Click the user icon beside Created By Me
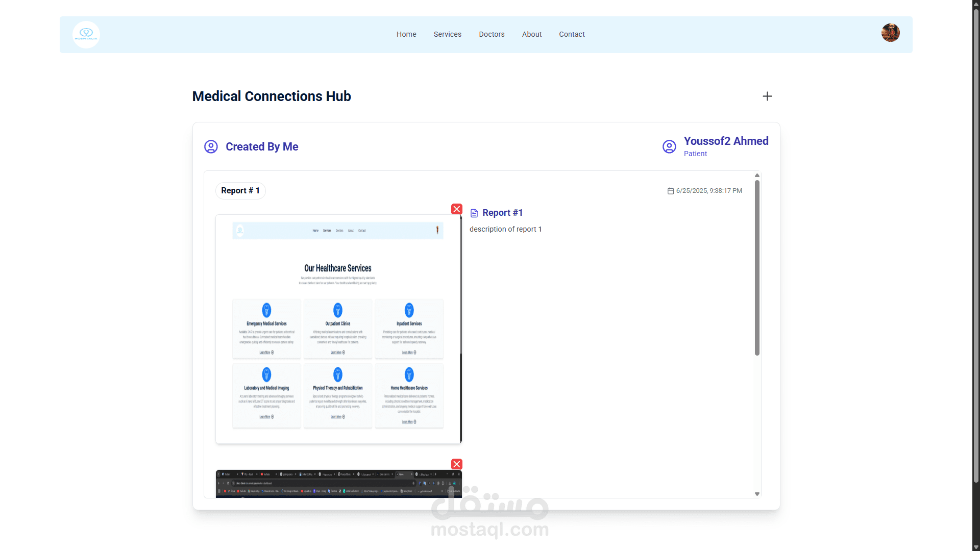The width and height of the screenshot is (980, 551). coord(211,147)
